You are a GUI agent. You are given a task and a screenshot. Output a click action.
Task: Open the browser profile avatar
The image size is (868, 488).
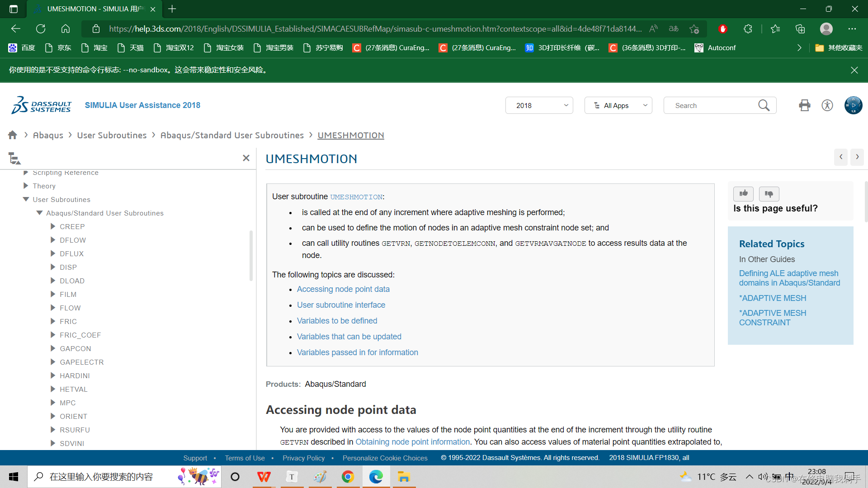click(x=826, y=29)
